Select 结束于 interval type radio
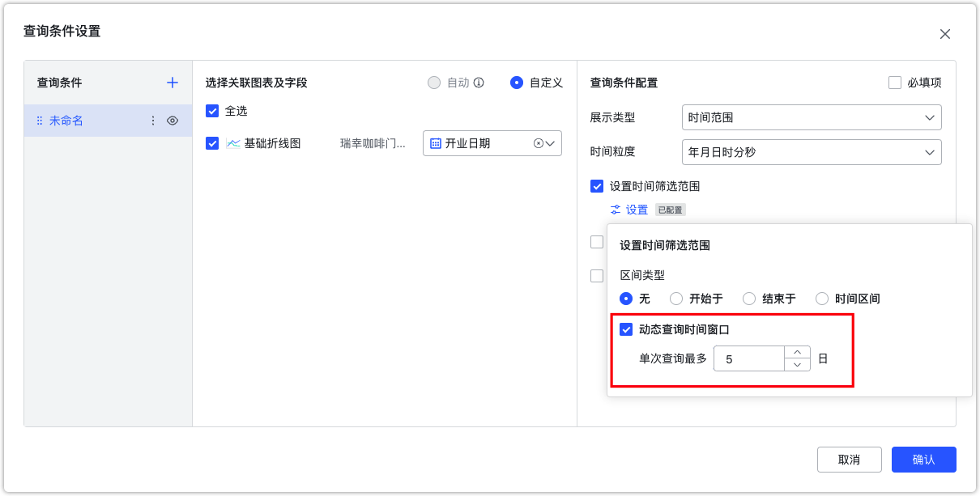 coord(749,299)
